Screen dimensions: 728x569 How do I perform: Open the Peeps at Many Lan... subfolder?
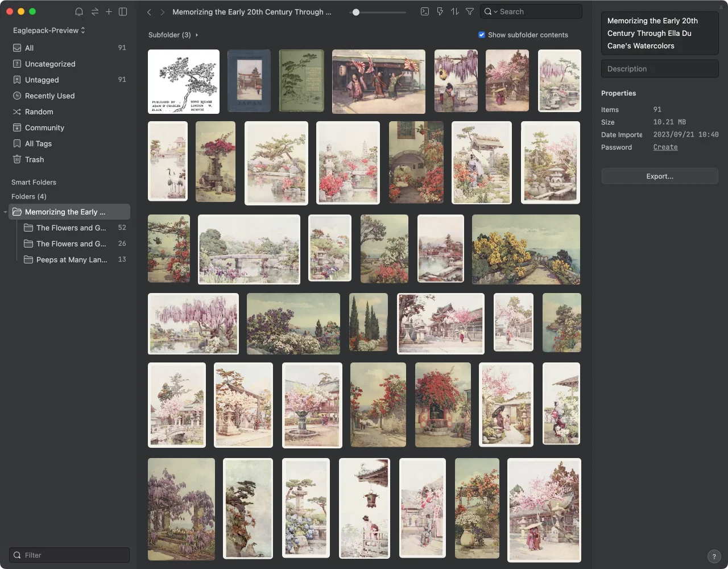[74, 259]
